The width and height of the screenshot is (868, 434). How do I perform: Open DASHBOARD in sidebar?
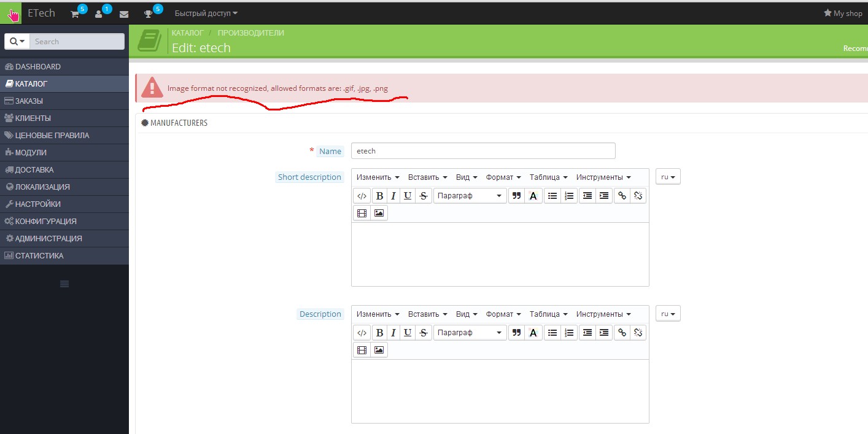tap(64, 66)
